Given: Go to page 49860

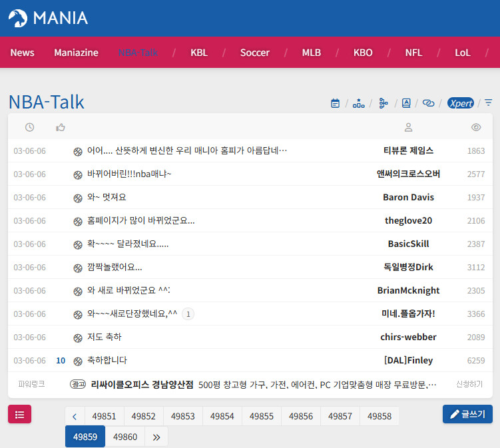Looking at the screenshot, I should [x=125, y=437].
